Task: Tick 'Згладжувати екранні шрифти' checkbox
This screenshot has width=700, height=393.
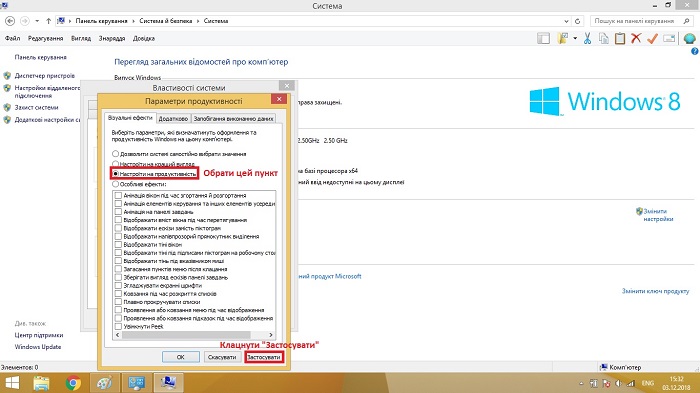Action: pyautogui.click(x=118, y=285)
